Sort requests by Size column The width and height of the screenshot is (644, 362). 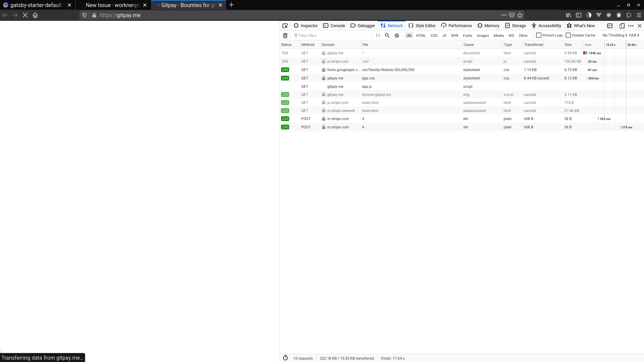[573, 45]
